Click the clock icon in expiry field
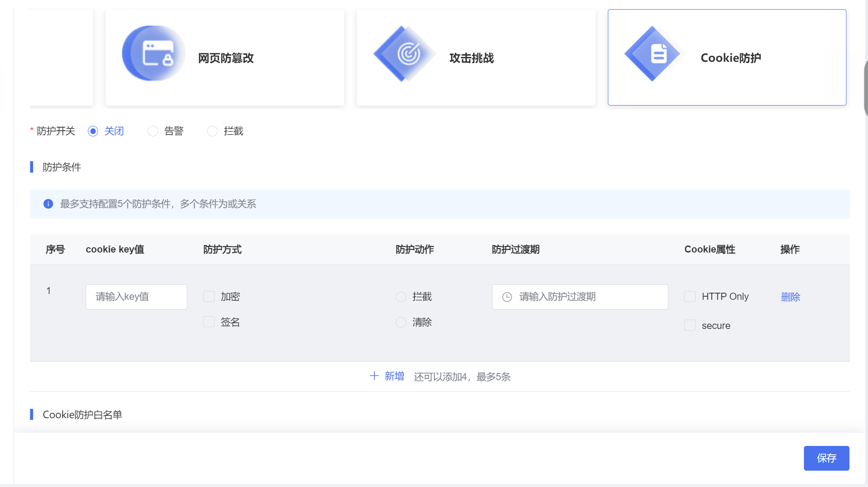This screenshot has width=868, height=487. coord(507,297)
